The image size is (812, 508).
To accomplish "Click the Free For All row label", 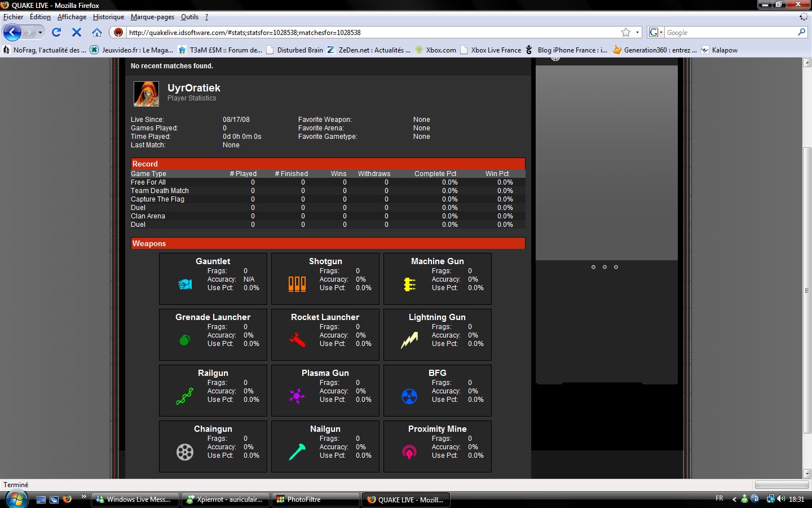I will 148,182.
